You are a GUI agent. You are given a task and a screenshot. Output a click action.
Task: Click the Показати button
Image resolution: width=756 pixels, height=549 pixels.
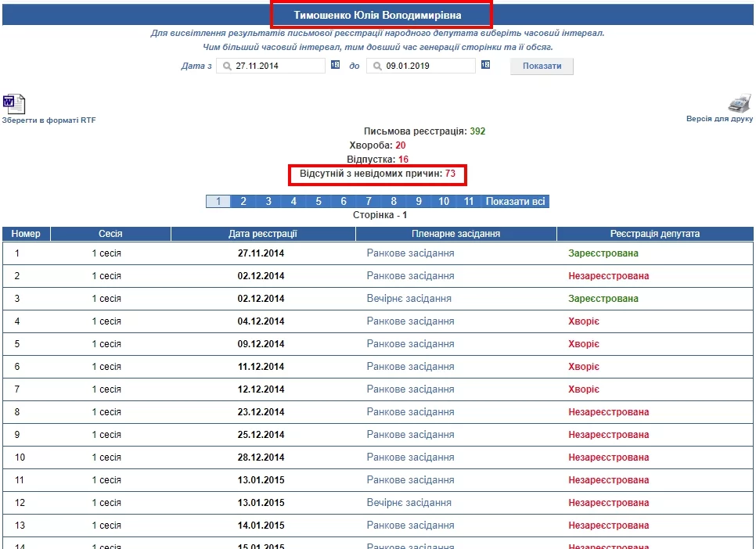(542, 66)
